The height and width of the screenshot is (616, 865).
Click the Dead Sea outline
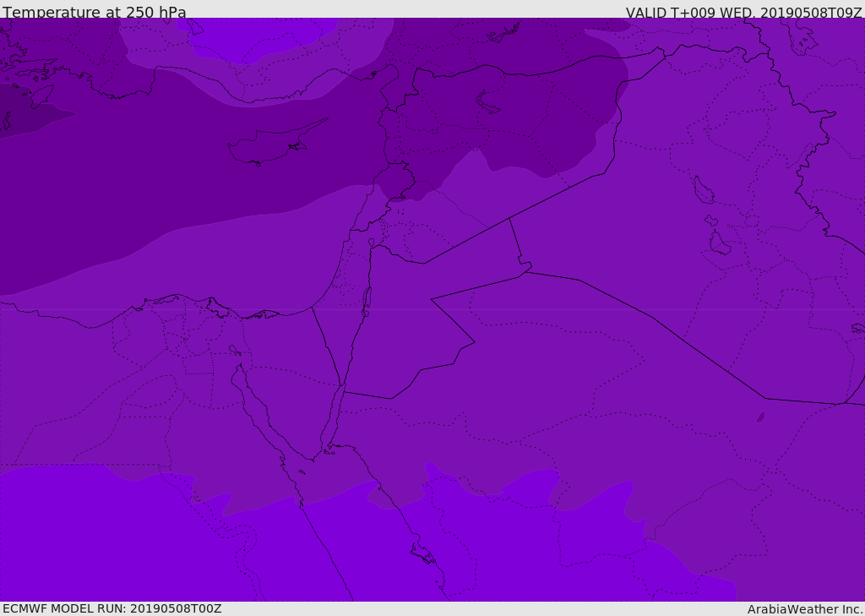tap(367, 300)
